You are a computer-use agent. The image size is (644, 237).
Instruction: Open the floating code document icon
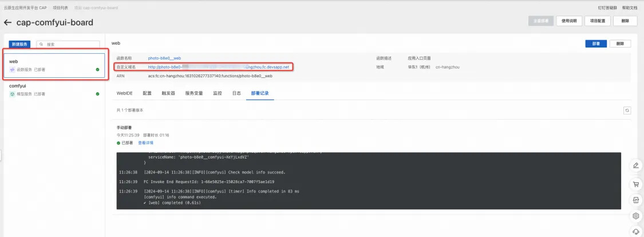coord(636,200)
